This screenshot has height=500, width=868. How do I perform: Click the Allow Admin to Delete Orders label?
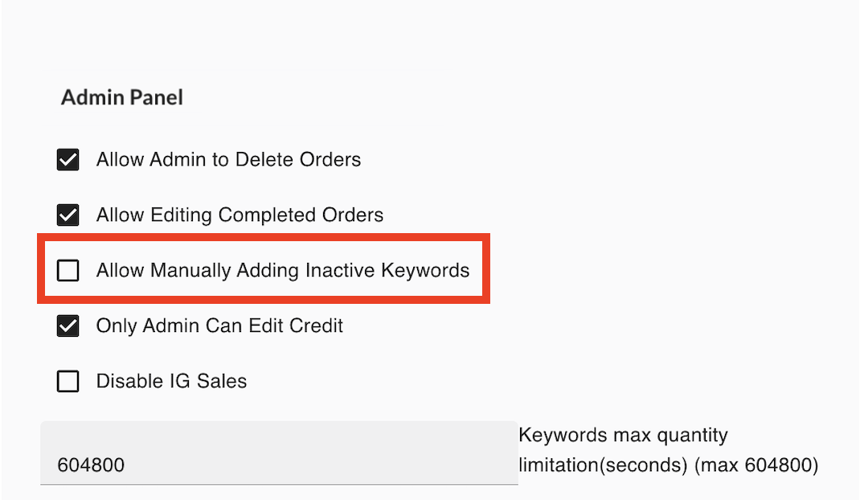pyautogui.click(x=228, y=159)
